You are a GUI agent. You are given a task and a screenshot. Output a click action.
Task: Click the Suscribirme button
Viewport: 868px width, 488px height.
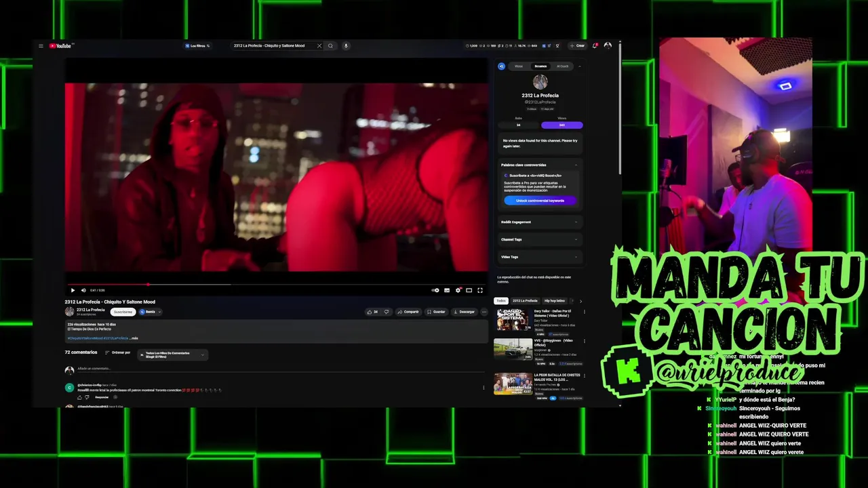(x=123, y=312)
